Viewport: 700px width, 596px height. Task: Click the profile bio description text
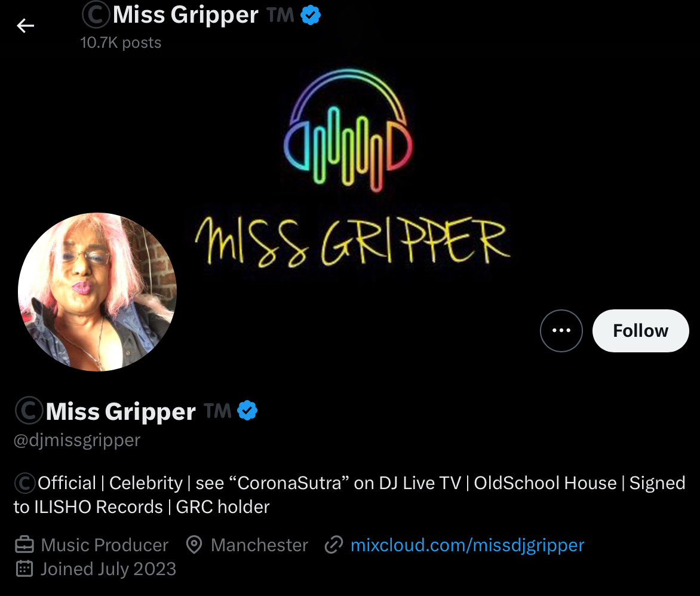pyautogui.click(x=349, y=494)
